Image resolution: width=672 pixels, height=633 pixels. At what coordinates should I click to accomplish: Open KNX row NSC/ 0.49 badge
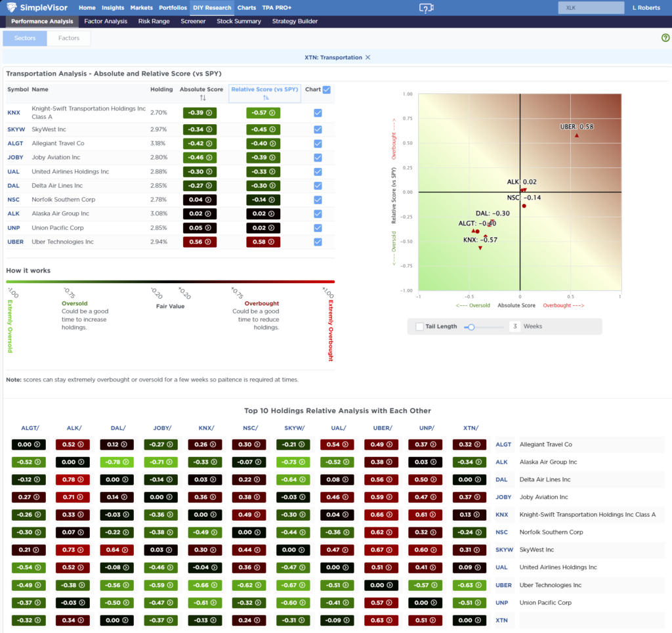click(249, 515)
